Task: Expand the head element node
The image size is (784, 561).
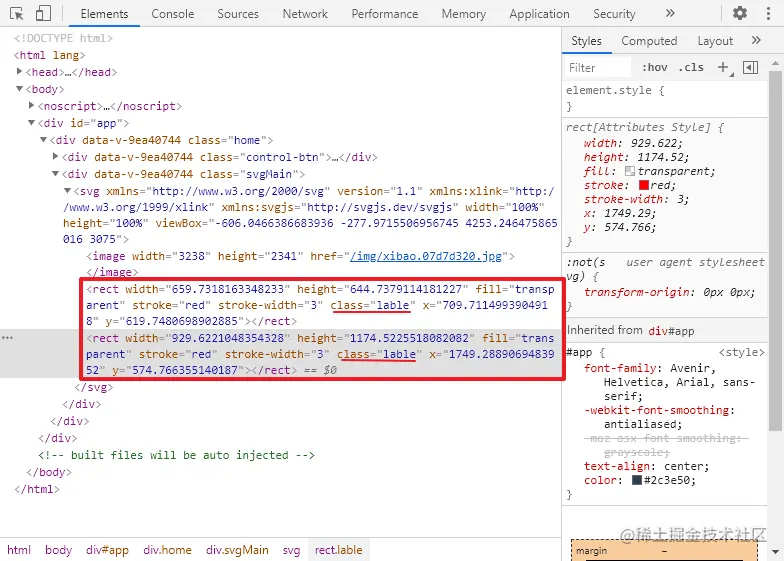Action: tap(19, 72)
